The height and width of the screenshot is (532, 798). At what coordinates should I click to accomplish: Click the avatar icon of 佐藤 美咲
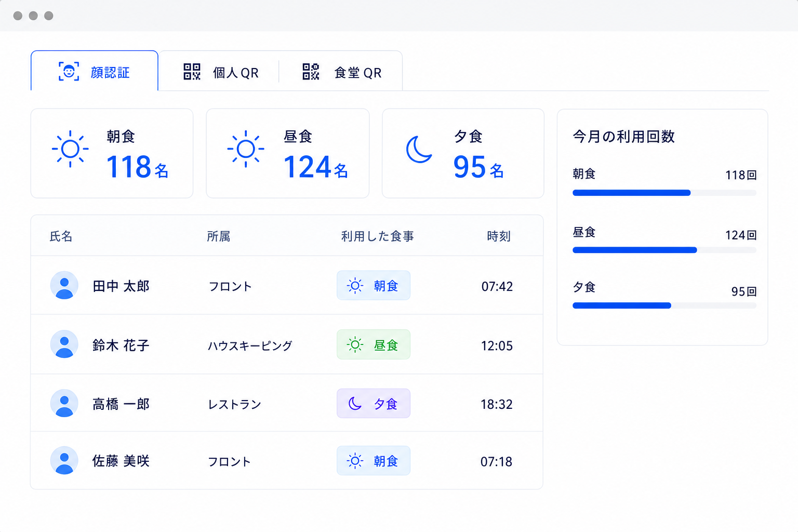click(x=64, y=460)
